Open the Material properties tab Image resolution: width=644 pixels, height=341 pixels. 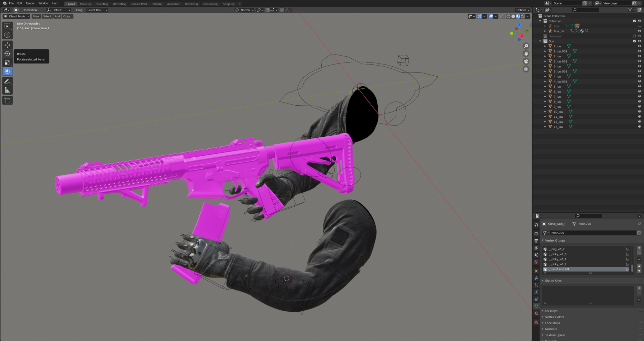(536, 313)
